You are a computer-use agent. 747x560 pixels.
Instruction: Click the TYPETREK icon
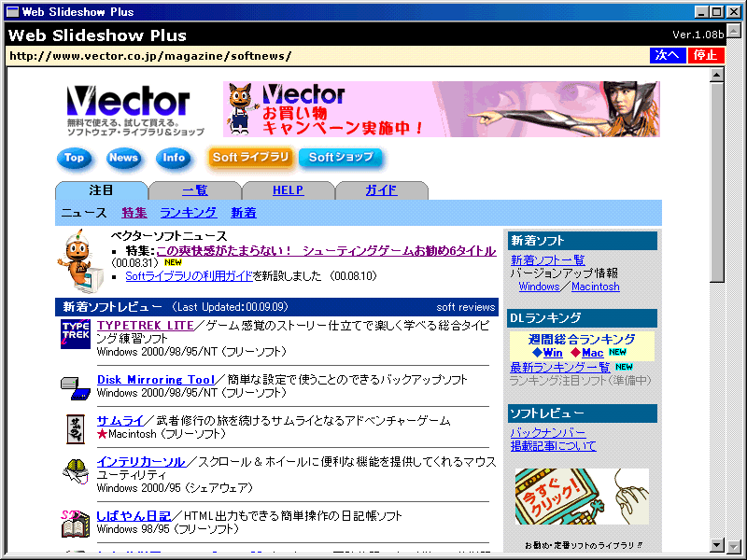76,334
